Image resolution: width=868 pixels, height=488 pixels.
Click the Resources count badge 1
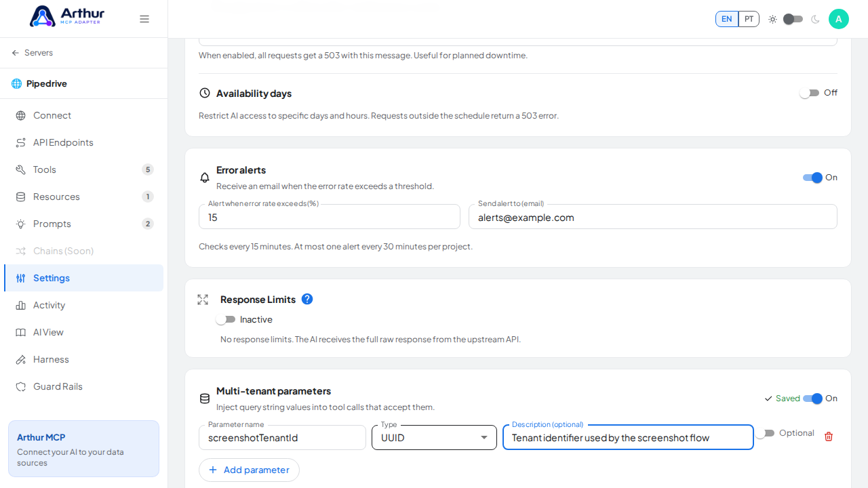[x=148, y=197]
